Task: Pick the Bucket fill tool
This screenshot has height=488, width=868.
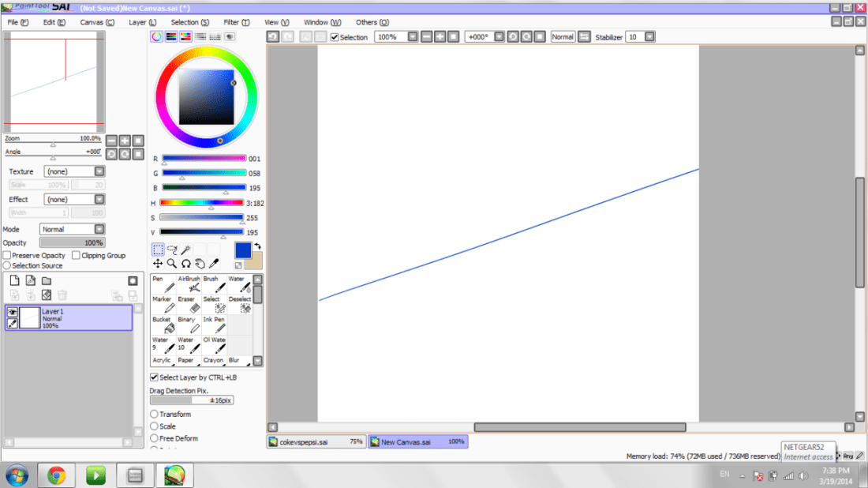Action: [163, 325]
